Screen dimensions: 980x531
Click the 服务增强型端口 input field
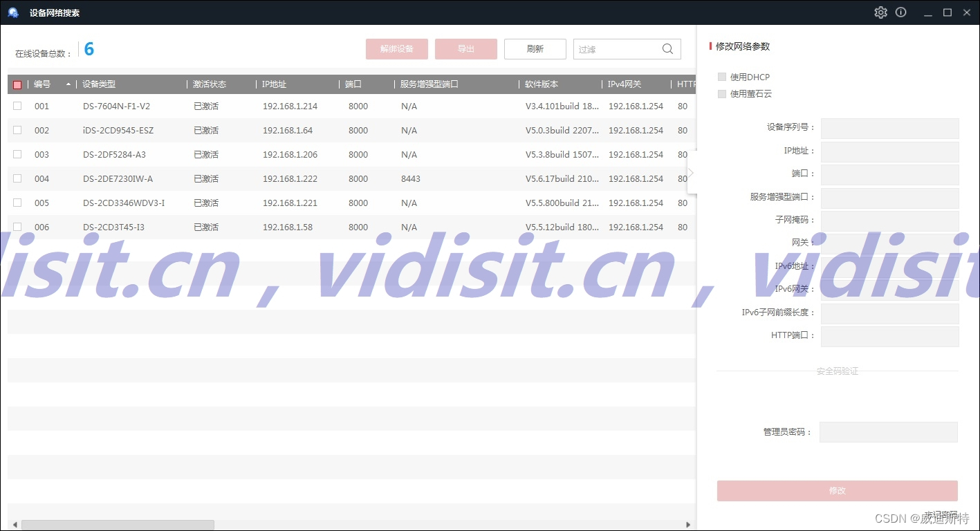tap(890, 198)
